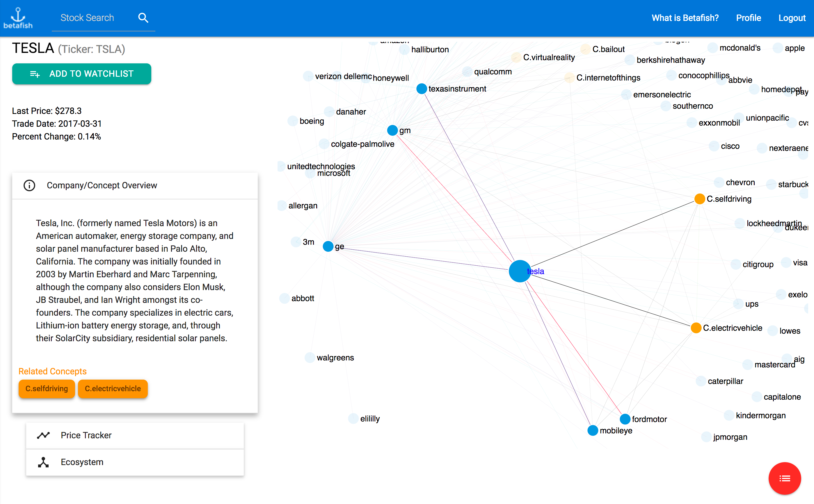This screenshot has height=504, width=814.
Task: Expand the Price Tracker section
Action: tap(135, 435)
